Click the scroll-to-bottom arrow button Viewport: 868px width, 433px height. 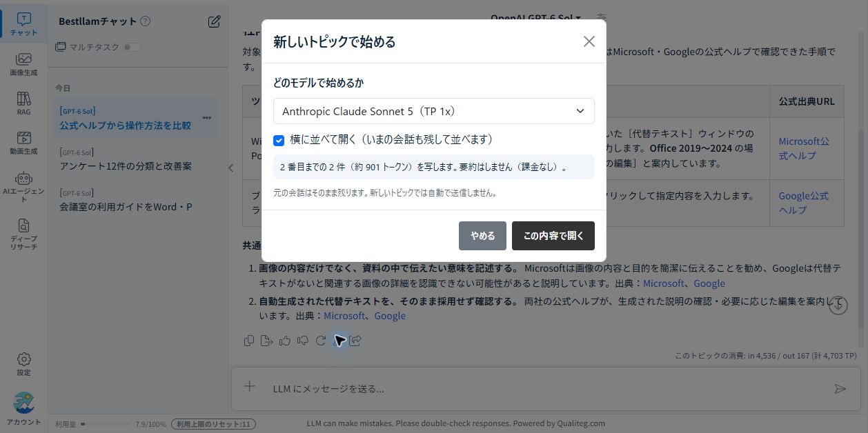click(x=838, y=305)
